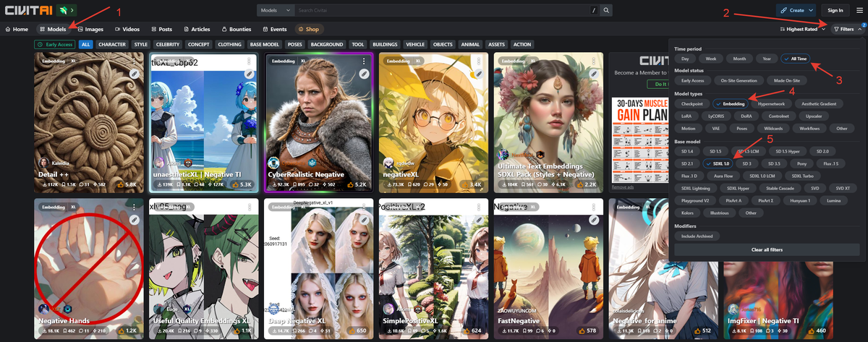The image size is (868, 342).
Task: Enable the LoRA model type filter
Action: (x=686, y=116)
